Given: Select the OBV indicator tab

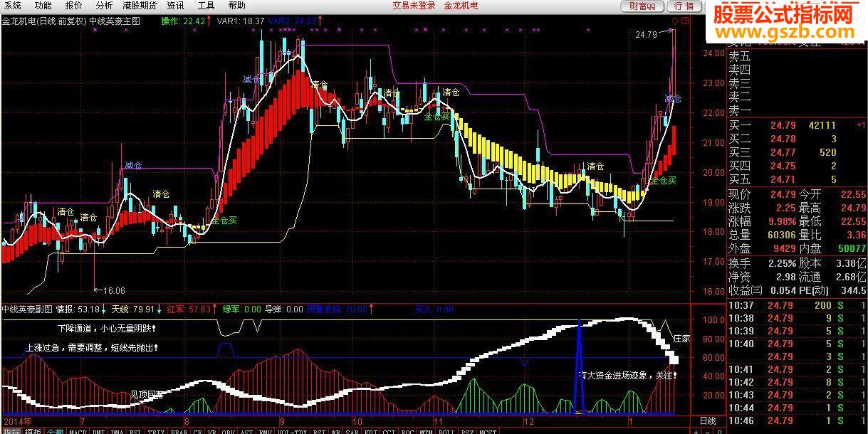Looking at the screenshot, I should point(226,430).
